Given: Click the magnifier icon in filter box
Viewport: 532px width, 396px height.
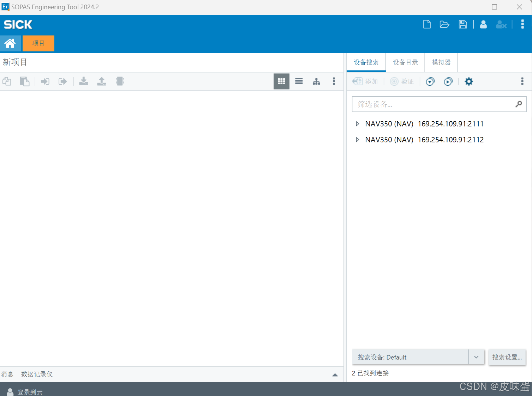Looking at the screenshot, I should [519, 104].
